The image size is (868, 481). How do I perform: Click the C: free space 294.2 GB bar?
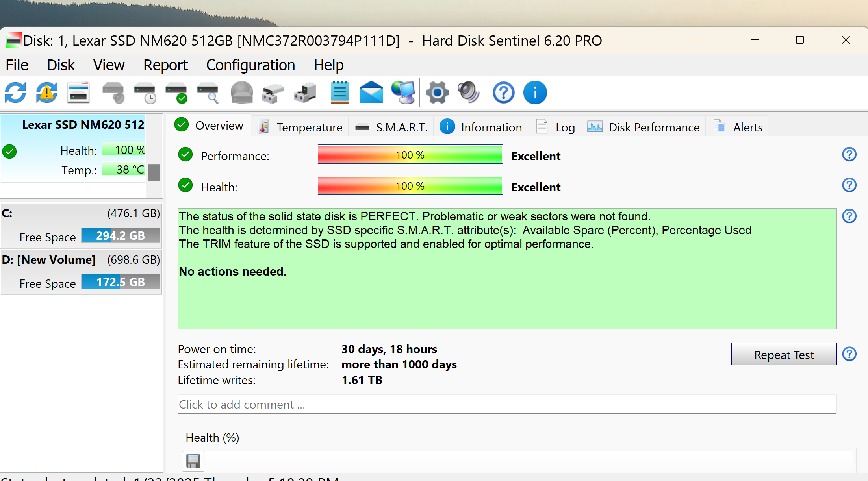(121, 235)
